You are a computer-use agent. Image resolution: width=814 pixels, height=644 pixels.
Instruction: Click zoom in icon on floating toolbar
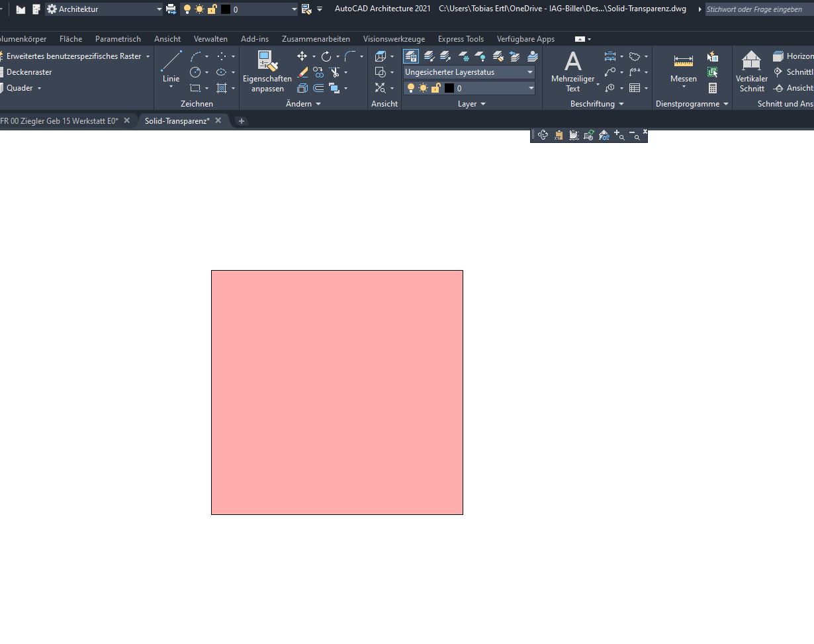coord(619,135)
